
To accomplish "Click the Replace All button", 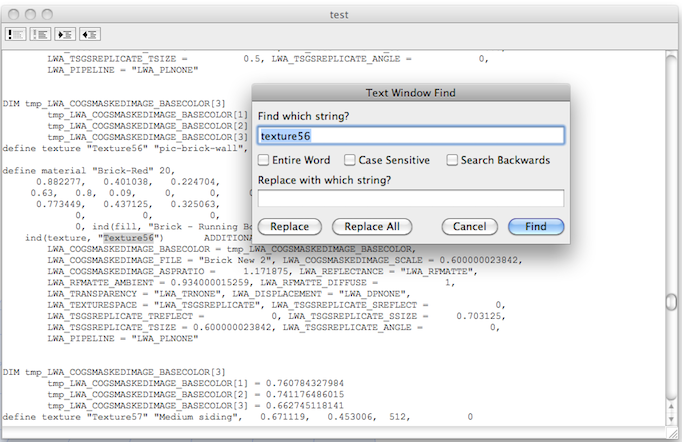I will pyautogui.click(x=372, y=227).
